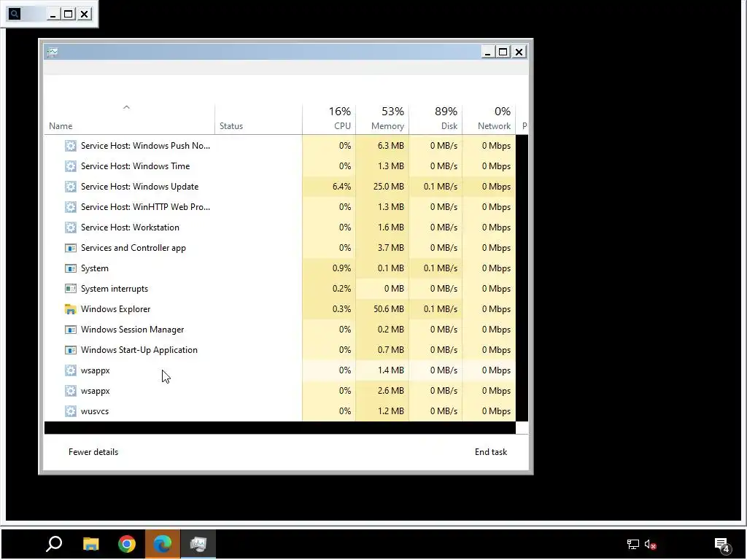The width and height of the screenshot is (747, 560).
Task: Click the Service Host: Windows Push No... gear icon
Action: click(71, 146)
